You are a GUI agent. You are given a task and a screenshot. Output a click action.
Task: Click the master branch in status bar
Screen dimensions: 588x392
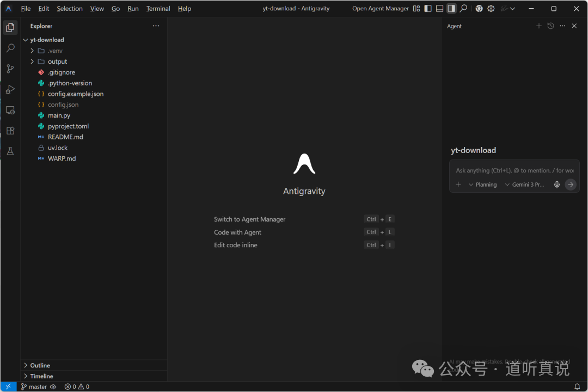tap(34, 387)
